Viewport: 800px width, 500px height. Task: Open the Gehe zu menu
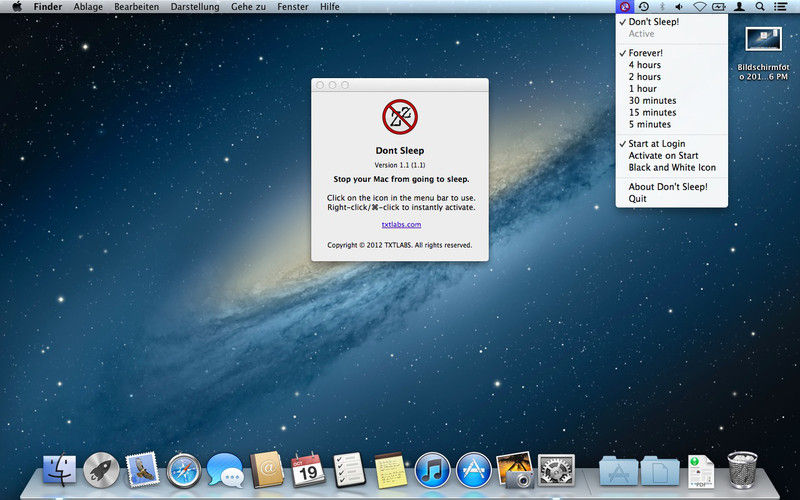point(248,7)
